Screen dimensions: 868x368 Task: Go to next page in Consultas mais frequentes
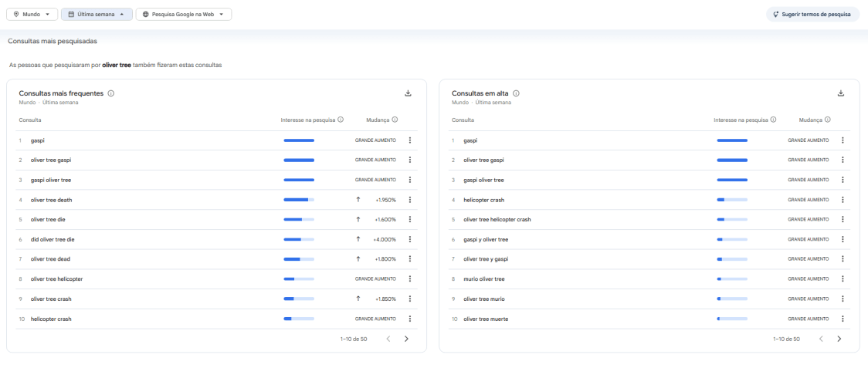(406, 339)
